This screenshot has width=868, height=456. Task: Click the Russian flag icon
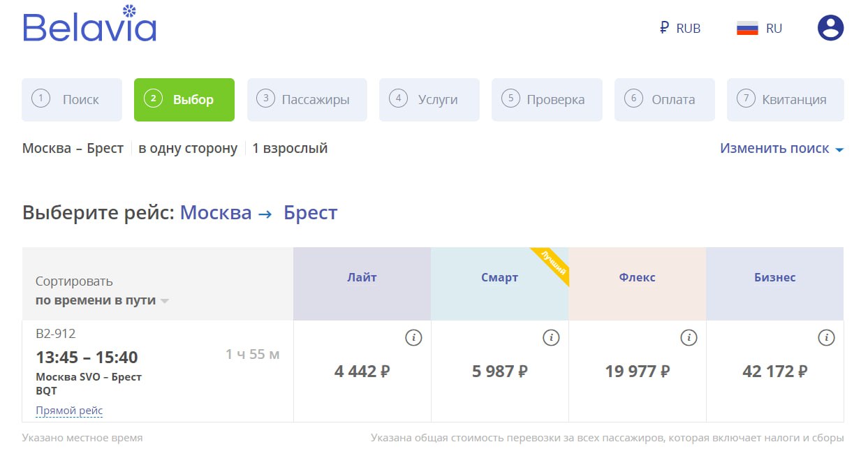point(747,29)
